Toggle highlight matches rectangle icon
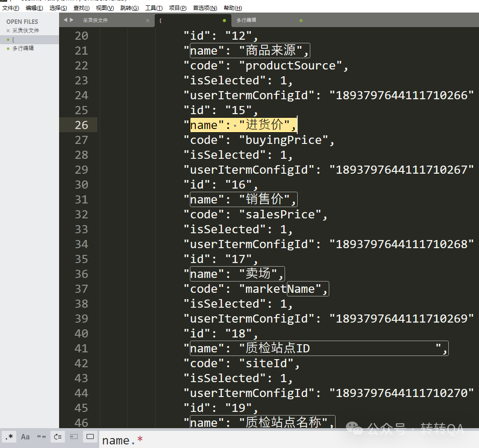 coord(90,437)
